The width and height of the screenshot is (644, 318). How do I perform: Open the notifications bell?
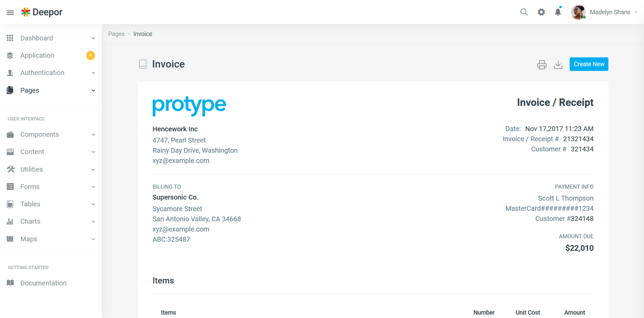tap(558, 12)
